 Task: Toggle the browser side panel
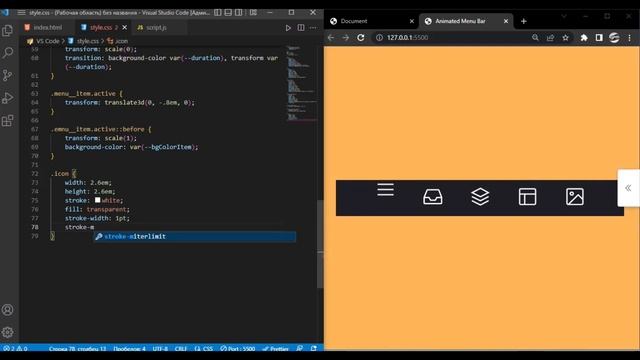[x=599, y=38]
